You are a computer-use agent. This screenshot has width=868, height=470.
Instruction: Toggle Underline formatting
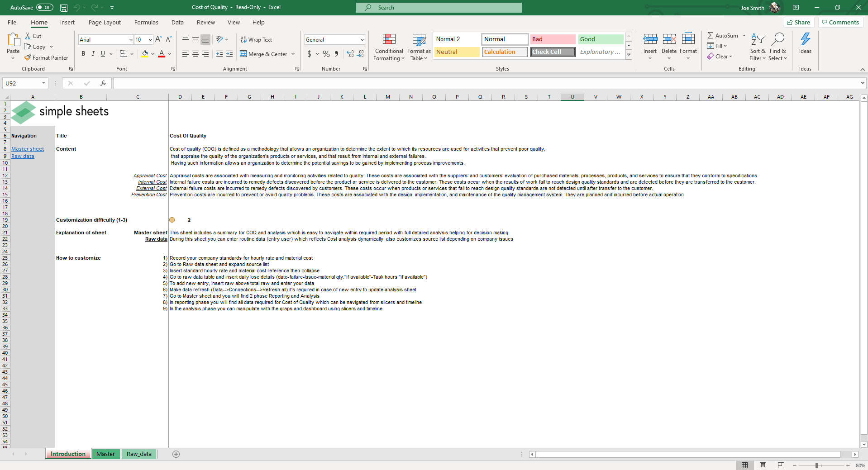[x=103, y=54]
